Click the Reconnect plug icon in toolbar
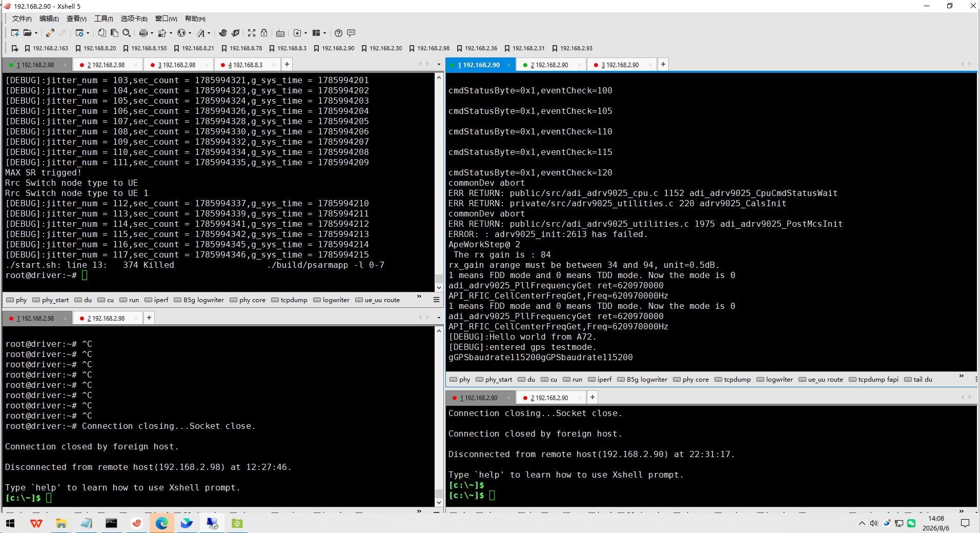 point(50,33)
